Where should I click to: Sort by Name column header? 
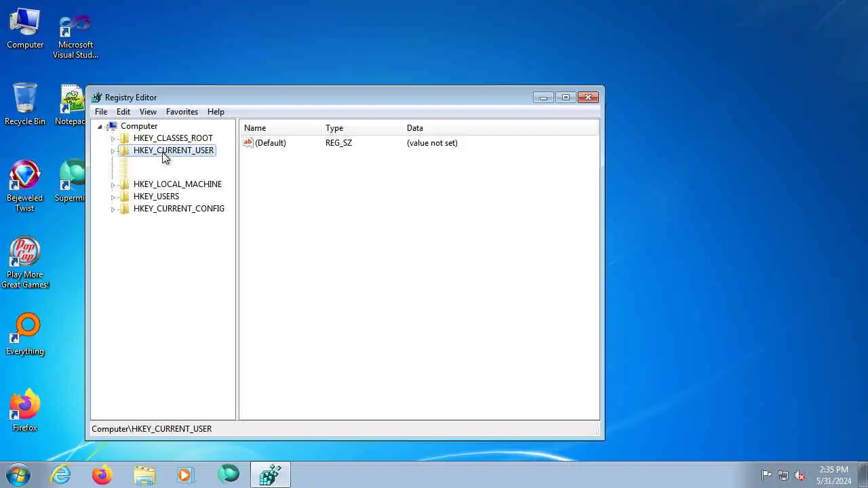281,128
